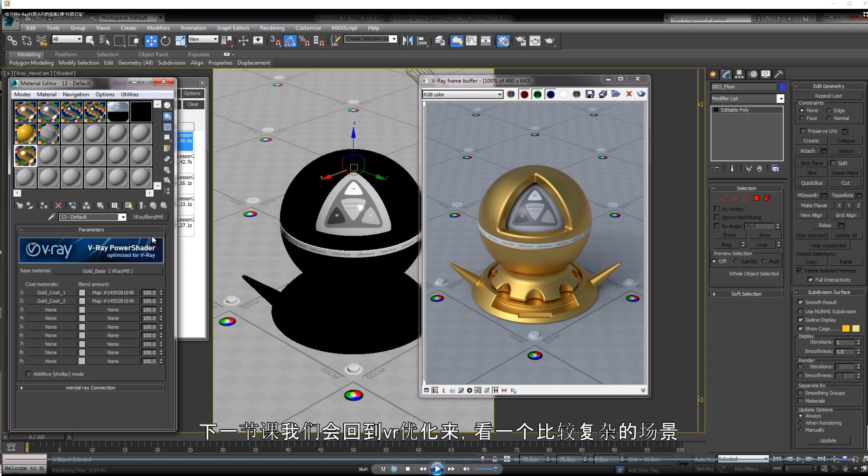Select the Rotate tool in main toolbar

(165, 41)
